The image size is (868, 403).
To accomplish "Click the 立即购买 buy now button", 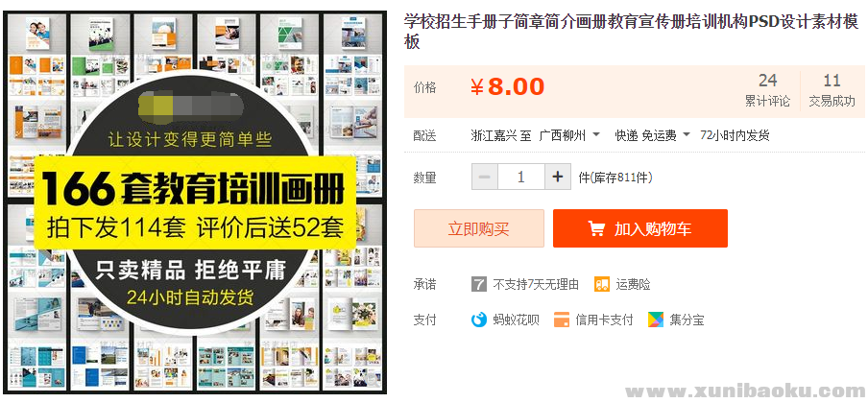I will [479, 228].
